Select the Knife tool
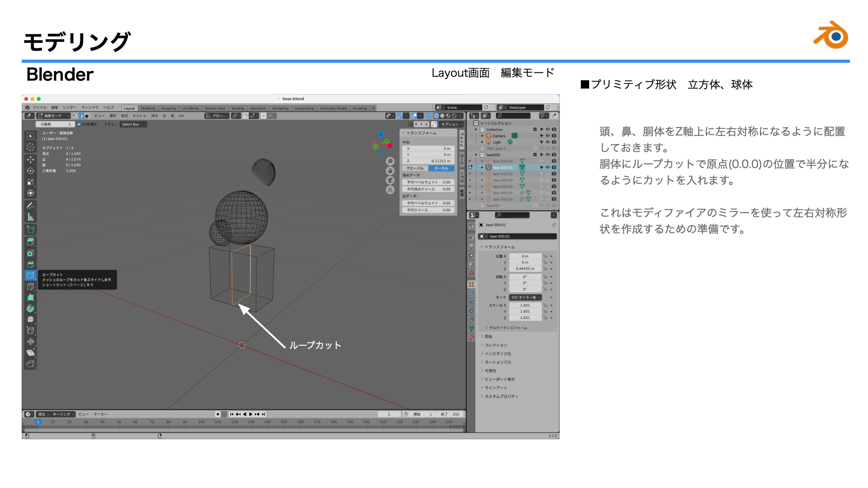Image resolution: width=868 pixels, height=488 pixels. click(x=30, y=286)
